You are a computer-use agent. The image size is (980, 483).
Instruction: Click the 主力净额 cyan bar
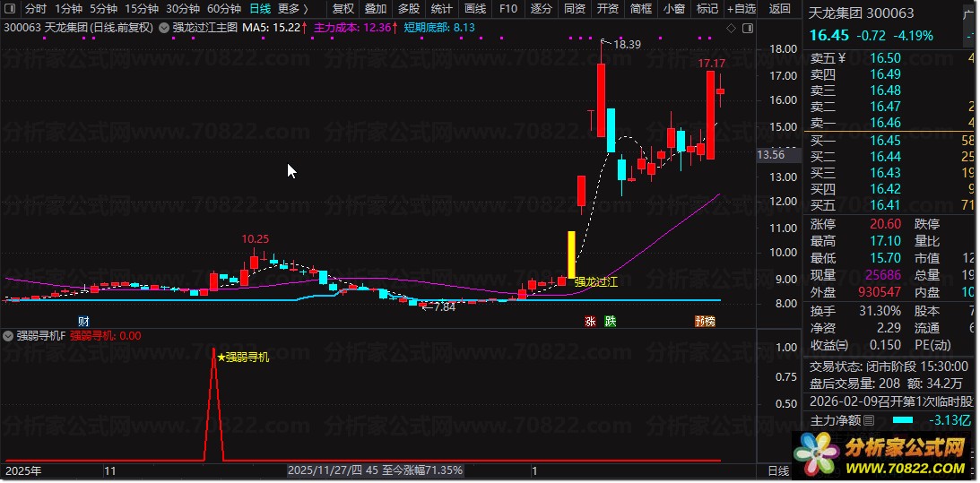[903, 420]
